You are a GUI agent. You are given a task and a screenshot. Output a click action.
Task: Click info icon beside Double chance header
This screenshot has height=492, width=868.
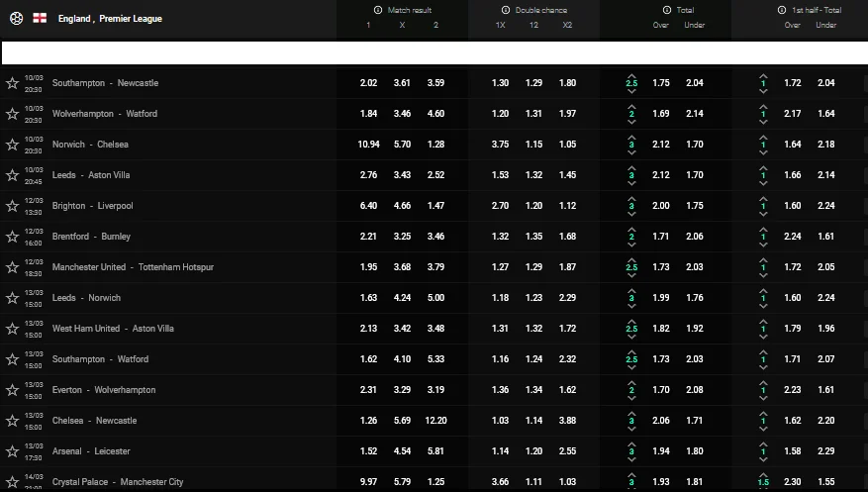(505, 10)
